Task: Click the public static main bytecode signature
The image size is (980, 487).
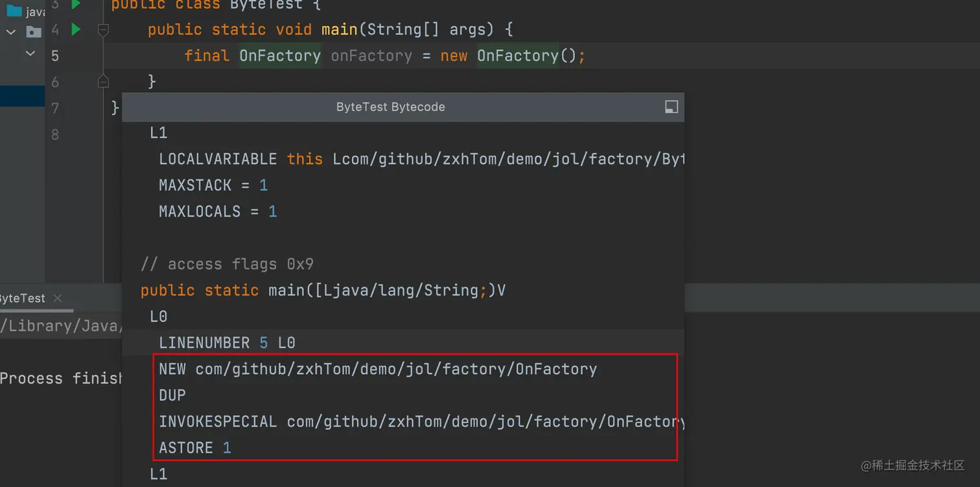Action: click(x=323, y=290)
